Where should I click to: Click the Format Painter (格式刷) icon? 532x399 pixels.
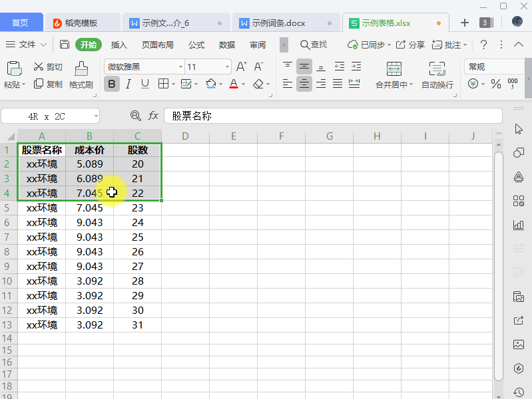click(81, 68)
